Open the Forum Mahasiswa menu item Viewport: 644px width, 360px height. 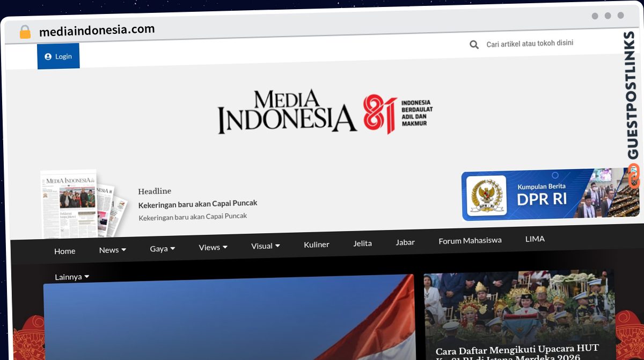coord(470,241)
